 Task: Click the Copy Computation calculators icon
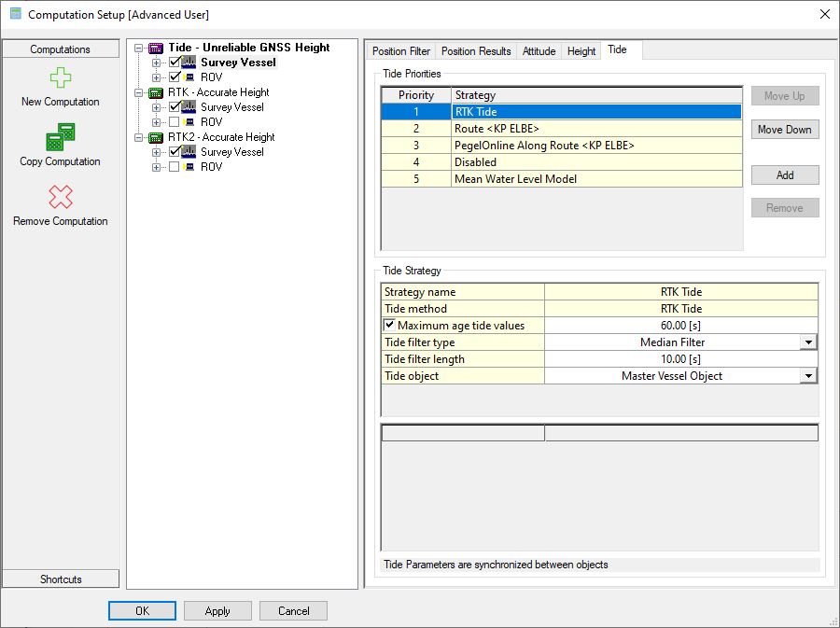tap(61, 137)
